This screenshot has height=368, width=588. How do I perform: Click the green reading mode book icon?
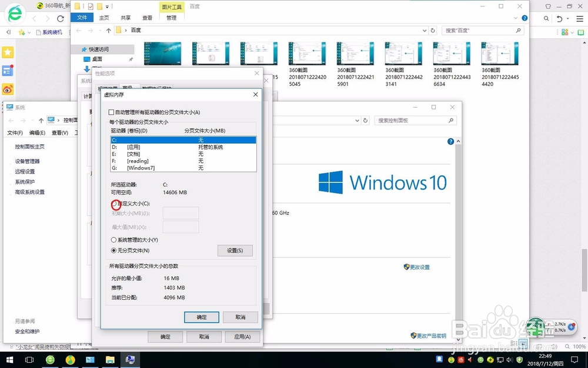click(580, 32)
